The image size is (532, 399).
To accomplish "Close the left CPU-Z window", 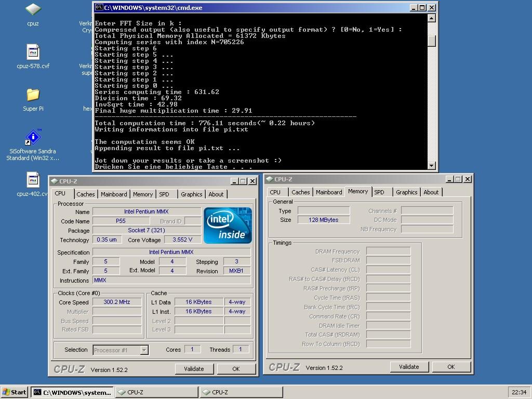I will tap(252, 181).
